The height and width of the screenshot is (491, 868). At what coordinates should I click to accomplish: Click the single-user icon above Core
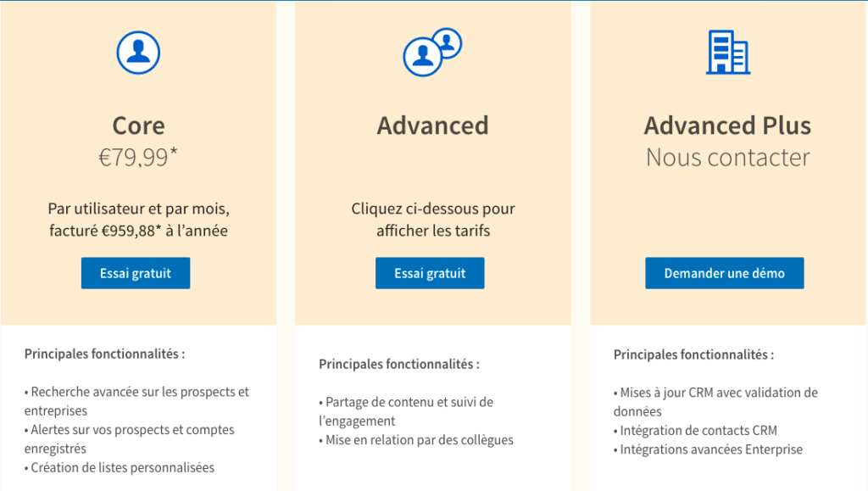point(138,53)
